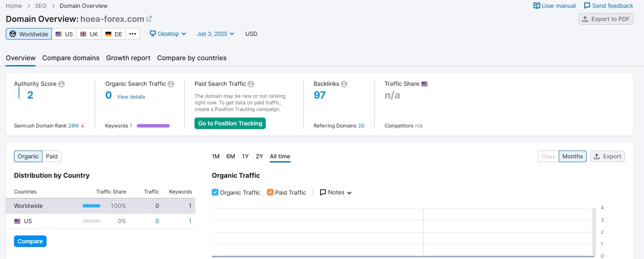The image size is (644, 259).
Task: Click the US row Keywords value 1
Action: coord(190,221)
